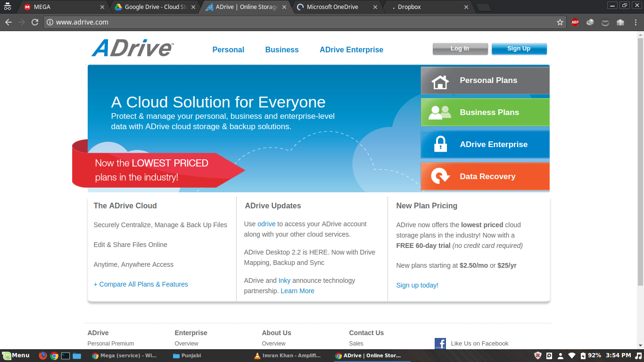Click the New Plan Pricing heading

(x=427, y=206)
